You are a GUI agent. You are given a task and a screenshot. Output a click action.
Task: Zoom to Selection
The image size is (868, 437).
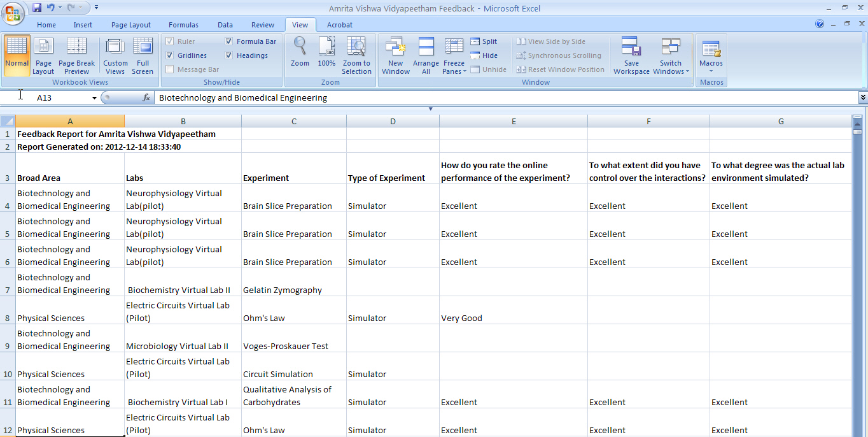[356, 56]
